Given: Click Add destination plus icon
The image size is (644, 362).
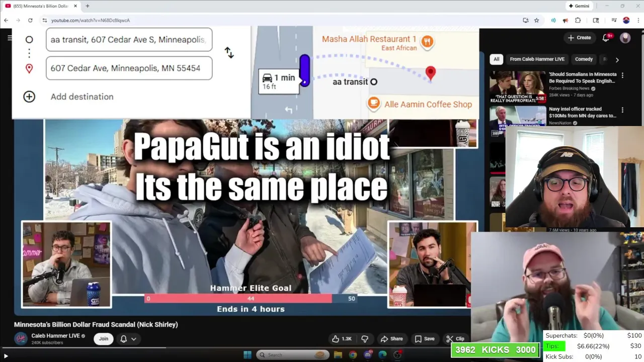Looking at the screenshot, I should (29, 97).
